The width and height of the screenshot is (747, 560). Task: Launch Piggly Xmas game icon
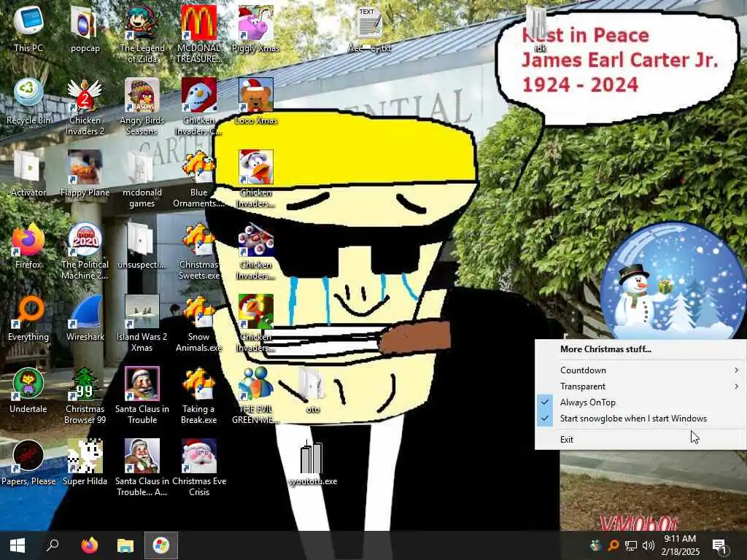pyautogui.click(x=256, y=28)
